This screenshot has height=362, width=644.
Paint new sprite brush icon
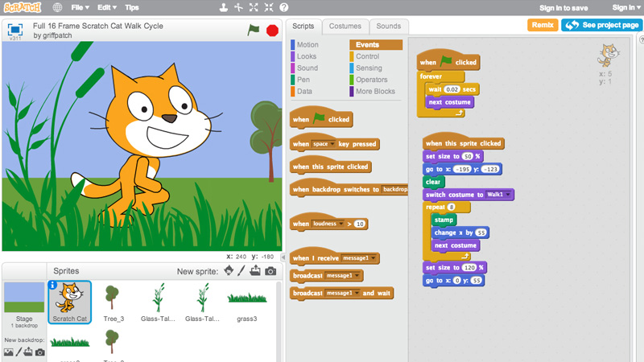242,270
